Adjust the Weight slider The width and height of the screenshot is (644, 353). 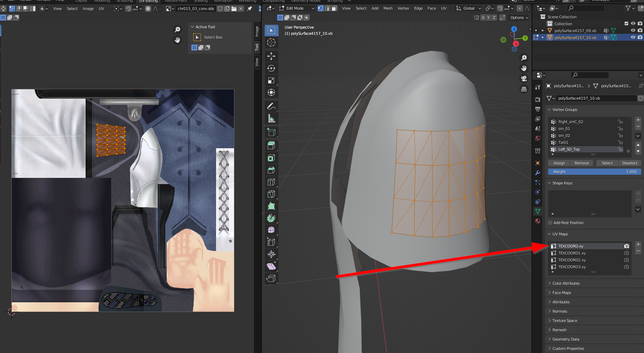[x=594, y=172]
